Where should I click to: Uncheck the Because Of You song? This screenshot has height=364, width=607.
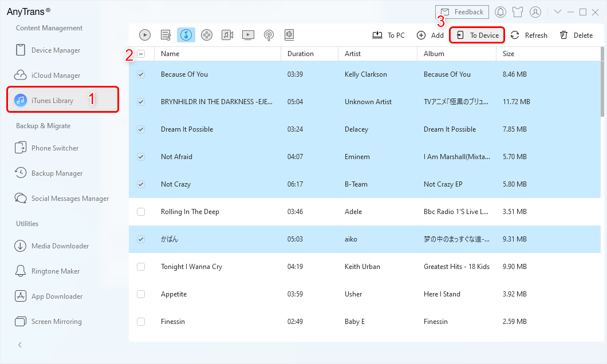[141, 74]
